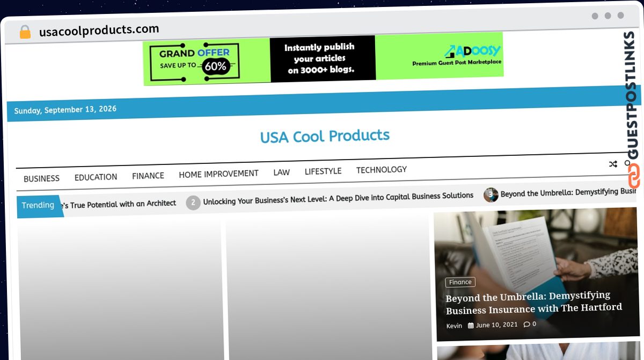The width and height of the screenshot is (644, 360).
Task: Open the EDUCATION menu item
Action: (96, 177)
